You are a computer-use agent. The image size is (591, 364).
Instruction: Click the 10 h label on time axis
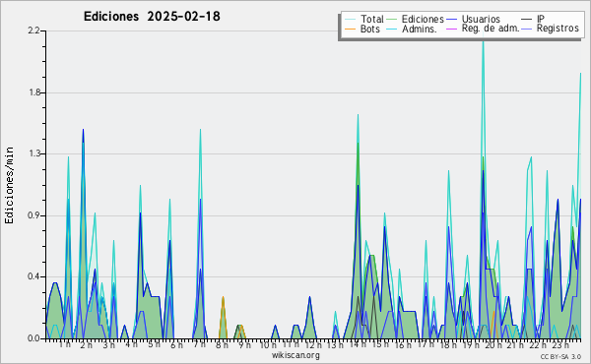coord(268,344)
